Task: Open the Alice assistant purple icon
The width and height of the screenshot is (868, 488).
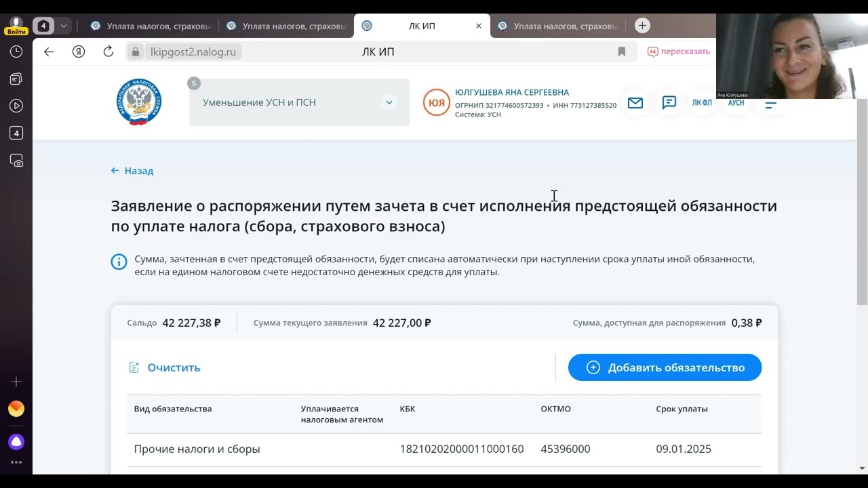Action: (16, 442)
